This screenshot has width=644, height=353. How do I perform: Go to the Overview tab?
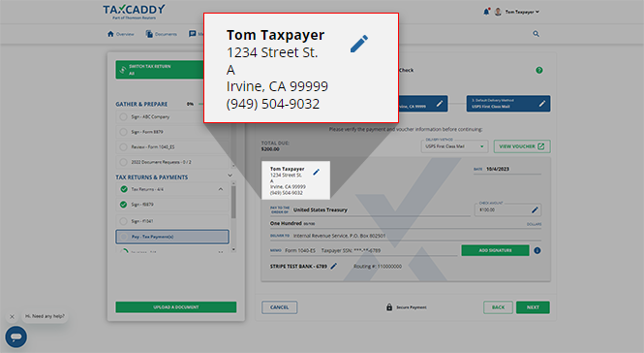coord(121,34)
